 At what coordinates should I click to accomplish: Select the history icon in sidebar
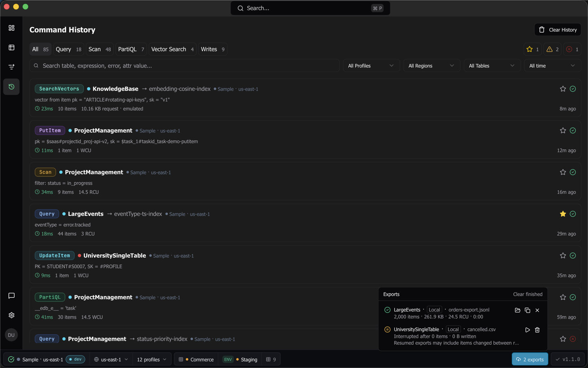point(11,87)
